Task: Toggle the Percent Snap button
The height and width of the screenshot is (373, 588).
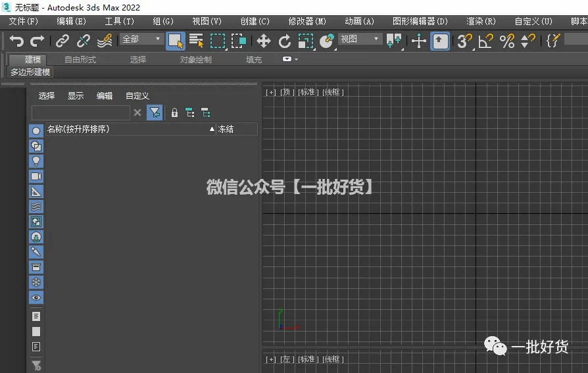Action: pyautogui.click(x=506, y=41)
